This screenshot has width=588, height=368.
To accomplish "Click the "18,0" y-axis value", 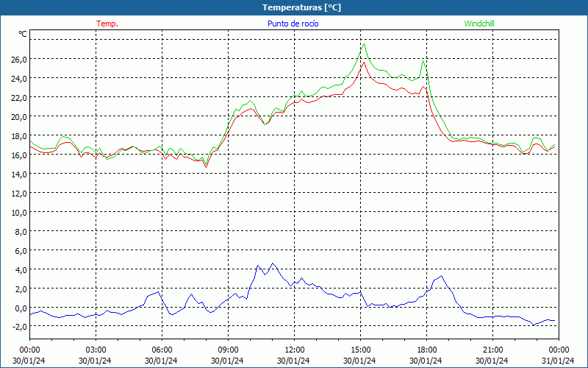I will pos(19,136).
